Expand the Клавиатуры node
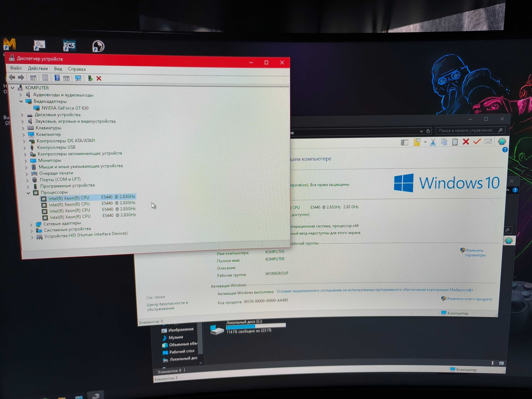This screenshot has height=399, width=532. [23, 128]
